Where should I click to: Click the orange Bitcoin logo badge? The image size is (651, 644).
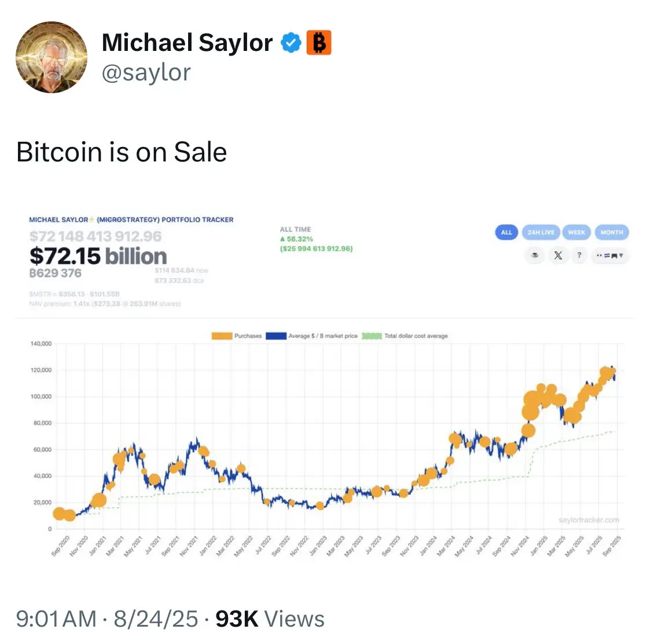[x=319, y=42]
